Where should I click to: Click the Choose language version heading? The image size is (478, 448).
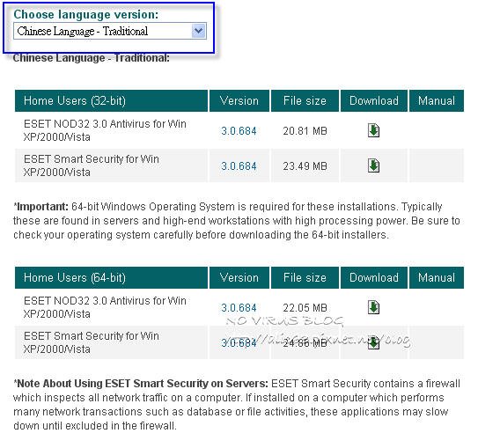pyautogui.click(x=86, y=14)
